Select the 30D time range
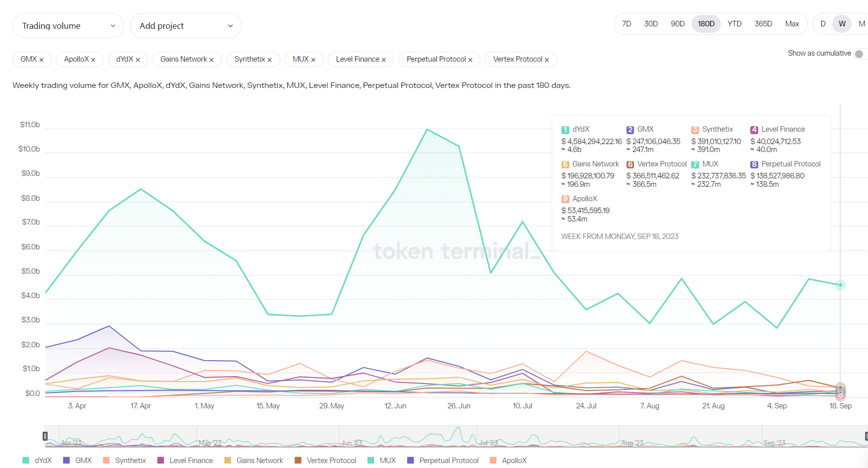This screenshot has width=868, height=468. (x=651, y=24)
